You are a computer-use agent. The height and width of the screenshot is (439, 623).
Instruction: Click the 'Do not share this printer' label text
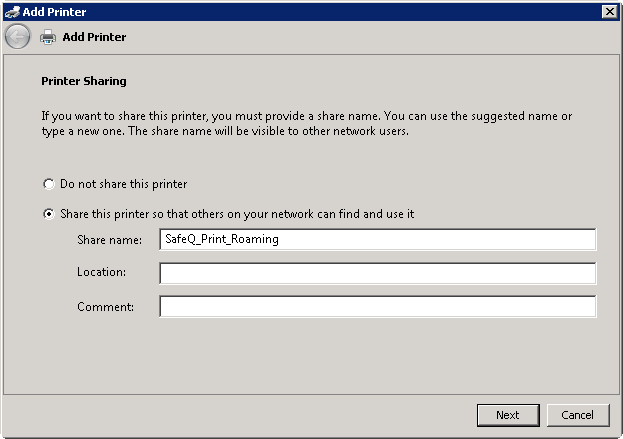(123, 184)
